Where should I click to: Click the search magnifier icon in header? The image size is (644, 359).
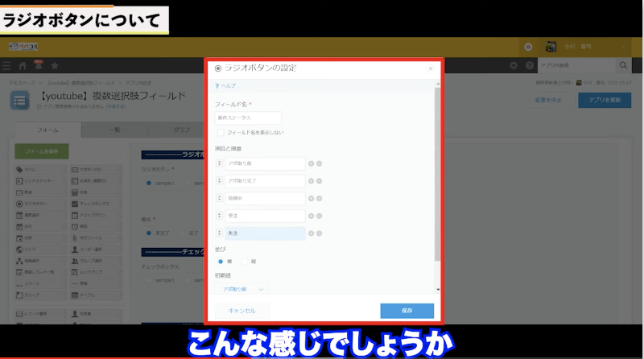pyautogui.click(x=623, y=65)
